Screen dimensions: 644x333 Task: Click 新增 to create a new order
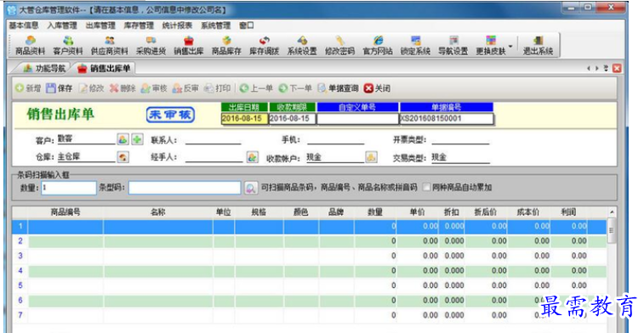pos(28,88)
